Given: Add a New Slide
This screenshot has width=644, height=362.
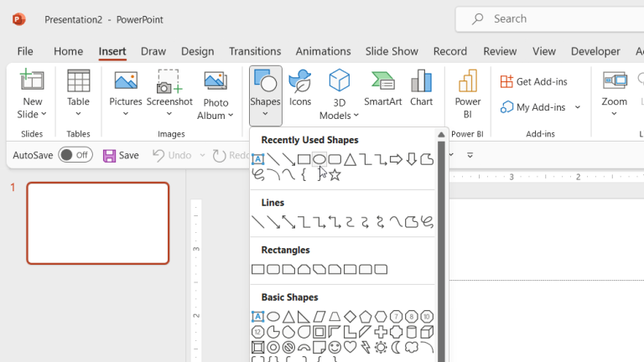Looking at the screenshot, I should click(32, 95).
